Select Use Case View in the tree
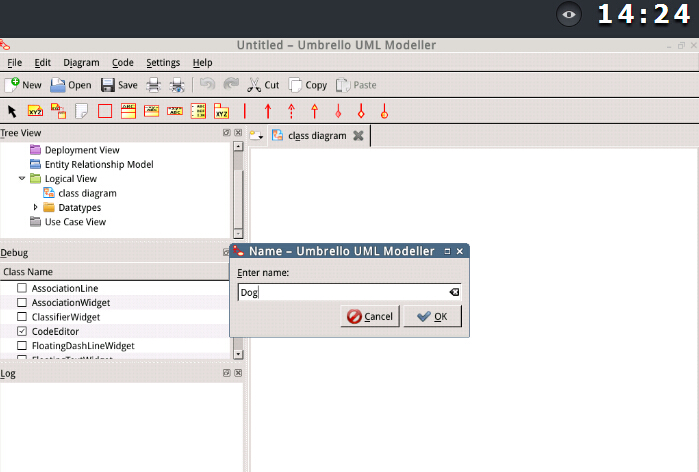699x472 pixels. tap(75, 222)
